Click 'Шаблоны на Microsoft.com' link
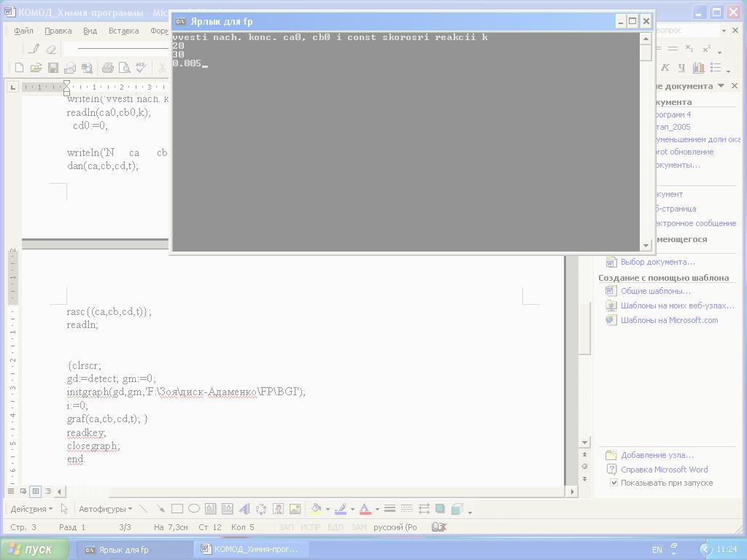The height and width of the screenshot is (560, 747). tap(669, 320)
